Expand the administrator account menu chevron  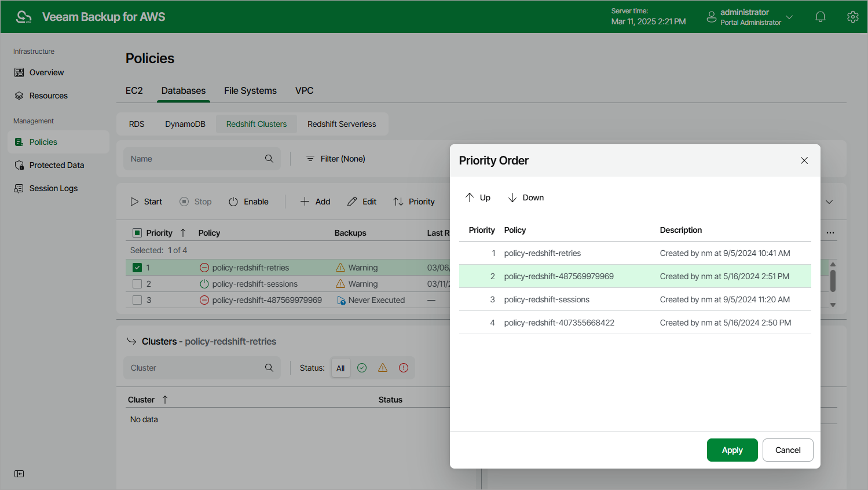coord(789,17)
